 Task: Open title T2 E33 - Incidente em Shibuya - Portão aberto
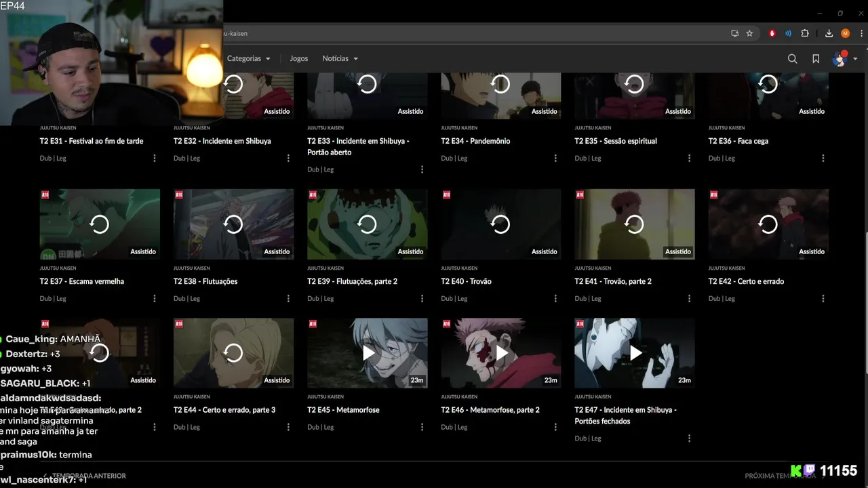coord(358,146)
